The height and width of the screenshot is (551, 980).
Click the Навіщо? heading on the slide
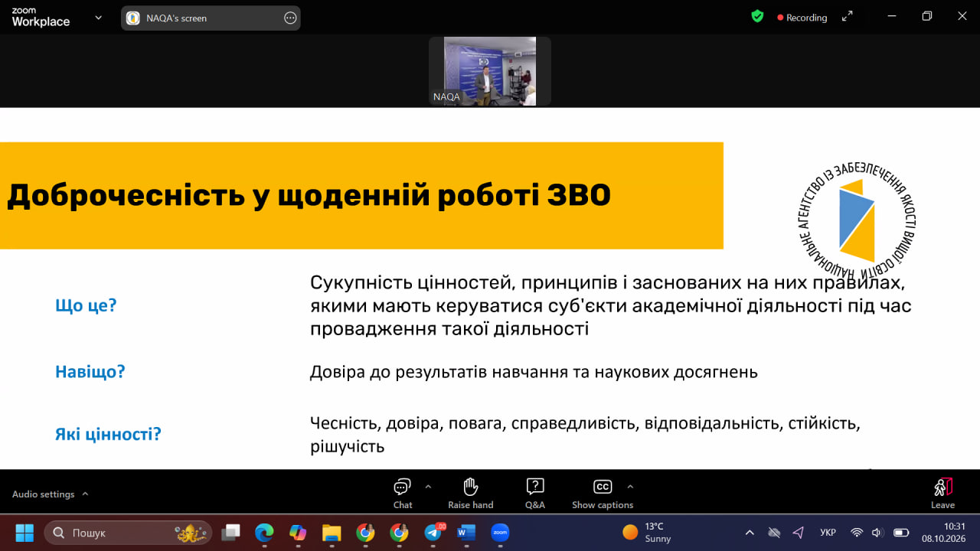(x=90, y=372)
